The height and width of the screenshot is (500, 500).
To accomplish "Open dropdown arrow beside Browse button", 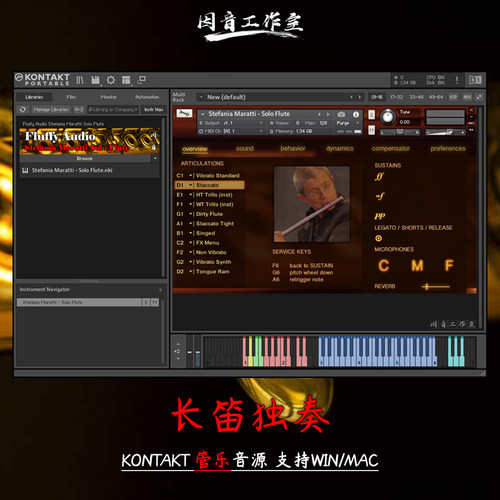I will 155,158.
